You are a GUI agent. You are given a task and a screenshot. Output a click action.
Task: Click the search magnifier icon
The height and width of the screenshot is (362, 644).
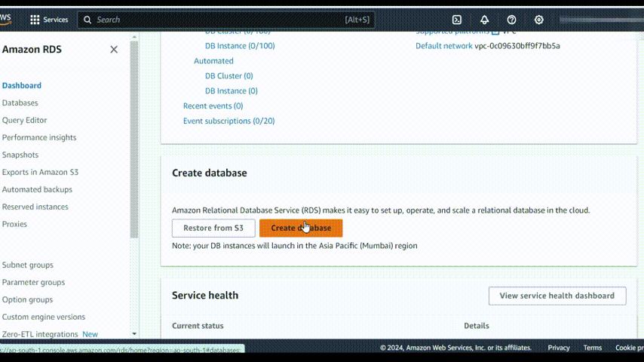pyautogui.click(x=87, y=20)
